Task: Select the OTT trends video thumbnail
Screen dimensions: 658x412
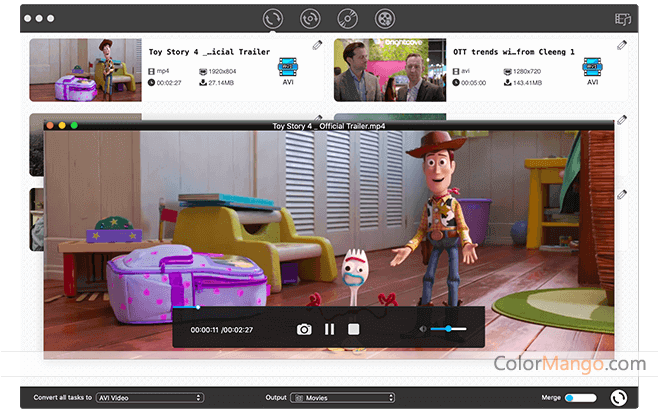Action: point(390,70)
